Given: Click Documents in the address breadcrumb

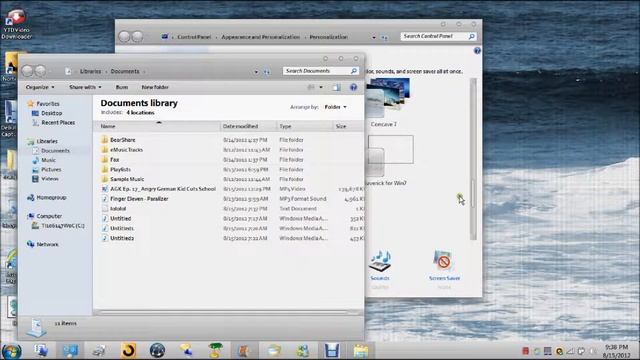Looking at the screenshot, I should [x=125, y=71].
